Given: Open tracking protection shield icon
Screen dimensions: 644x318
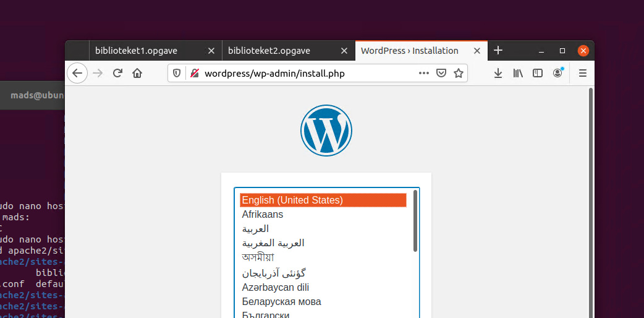Looking at the screenshot, I should pos(177,73).
